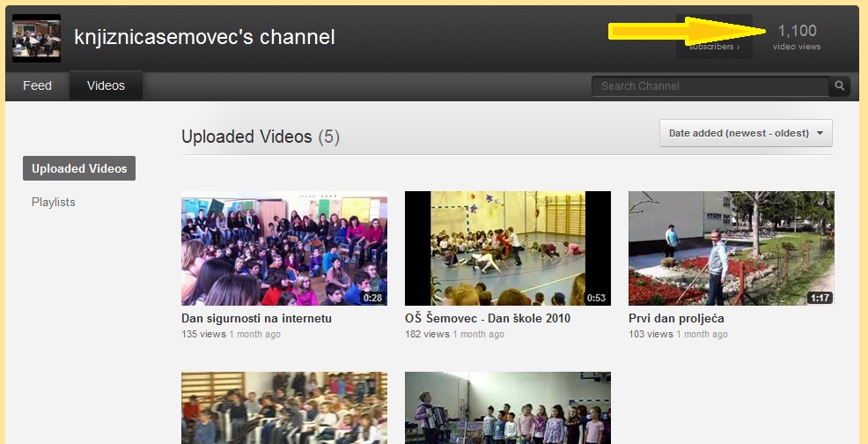Image resolution: width=868 pixels, height=444 pixels.
Task: Click the search magnifier button
Action: (839, 86)
